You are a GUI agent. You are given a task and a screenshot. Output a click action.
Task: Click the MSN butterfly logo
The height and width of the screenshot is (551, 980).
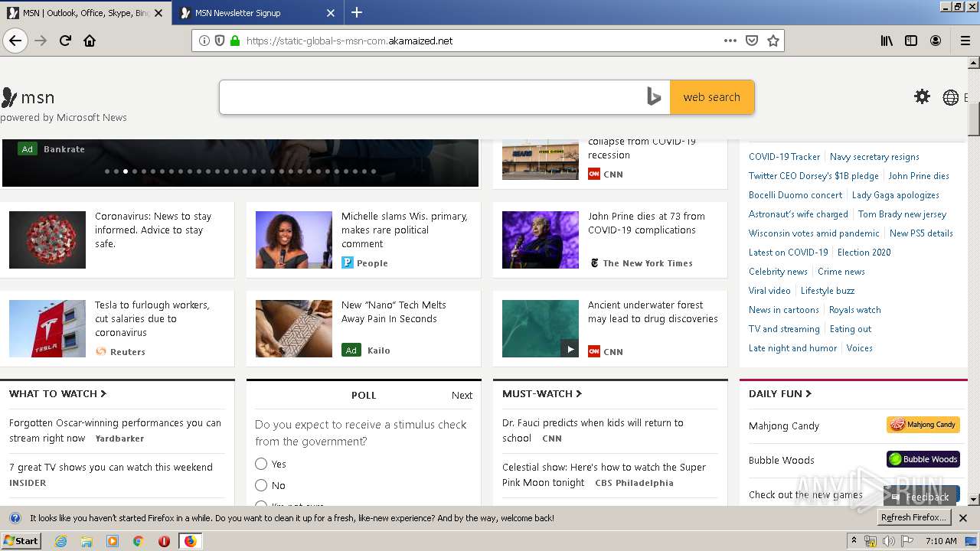tap(9, 97)
